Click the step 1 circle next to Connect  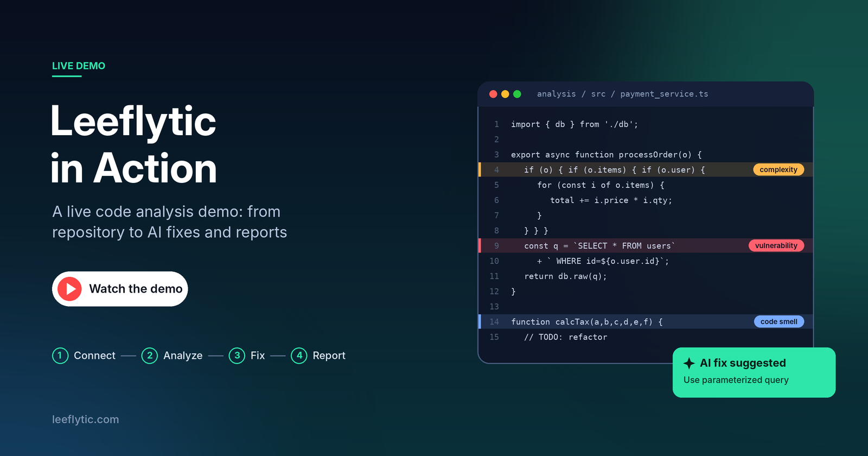pyautogui.click(x=60, y=356)
